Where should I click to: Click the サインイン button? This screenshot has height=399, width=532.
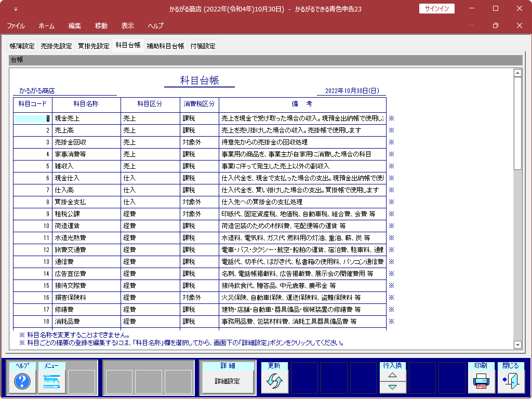436,9
